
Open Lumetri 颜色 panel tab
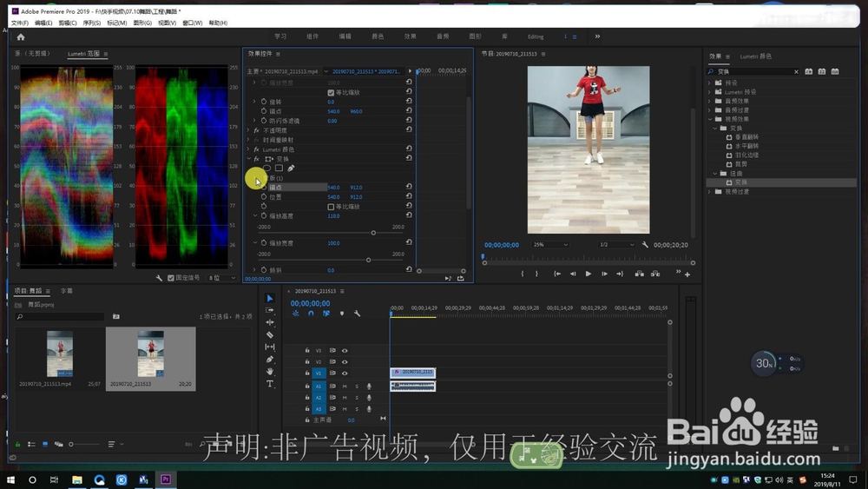(x=756, y=56)
